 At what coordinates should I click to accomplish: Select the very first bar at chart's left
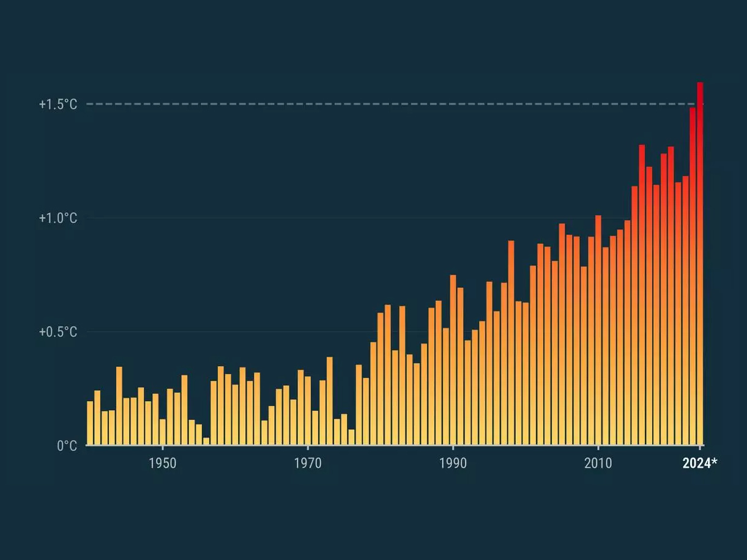point(90,423)
